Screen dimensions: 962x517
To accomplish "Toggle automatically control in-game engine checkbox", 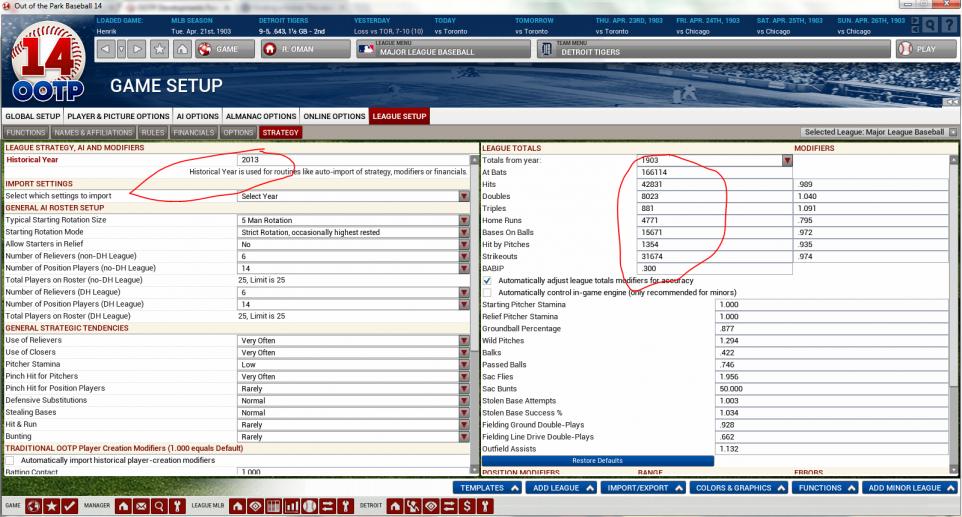I will tap(488, 292).
